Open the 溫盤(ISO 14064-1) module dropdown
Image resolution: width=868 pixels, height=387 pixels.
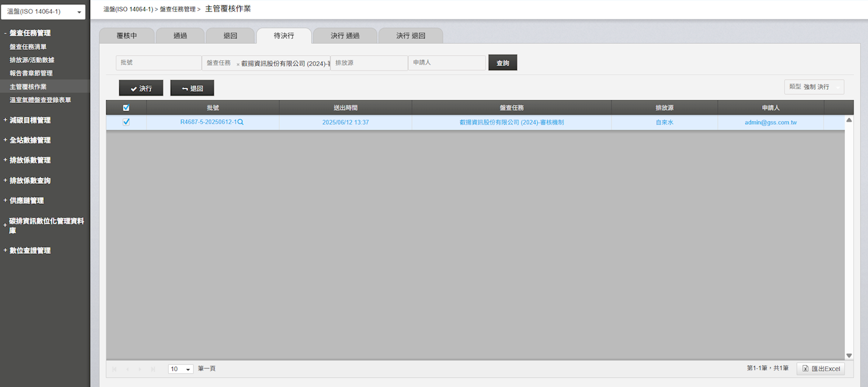pos(43,11)
